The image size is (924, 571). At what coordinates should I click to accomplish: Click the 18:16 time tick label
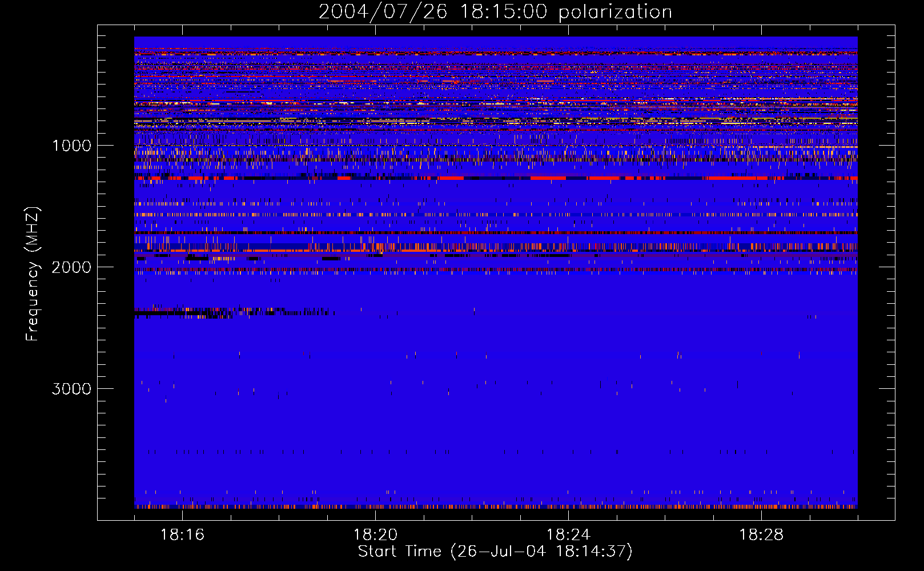182,535
